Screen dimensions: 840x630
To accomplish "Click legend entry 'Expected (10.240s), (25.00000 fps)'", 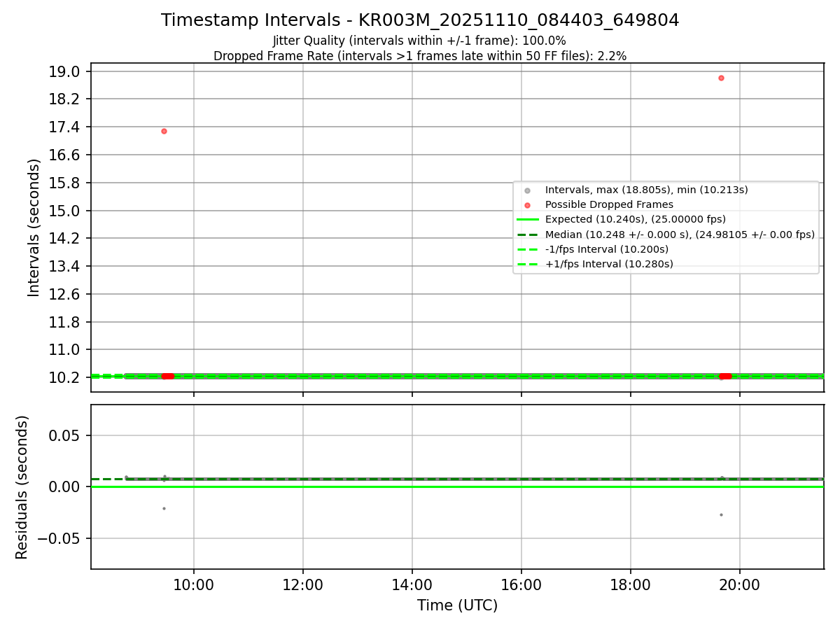I will click(636, 219).
